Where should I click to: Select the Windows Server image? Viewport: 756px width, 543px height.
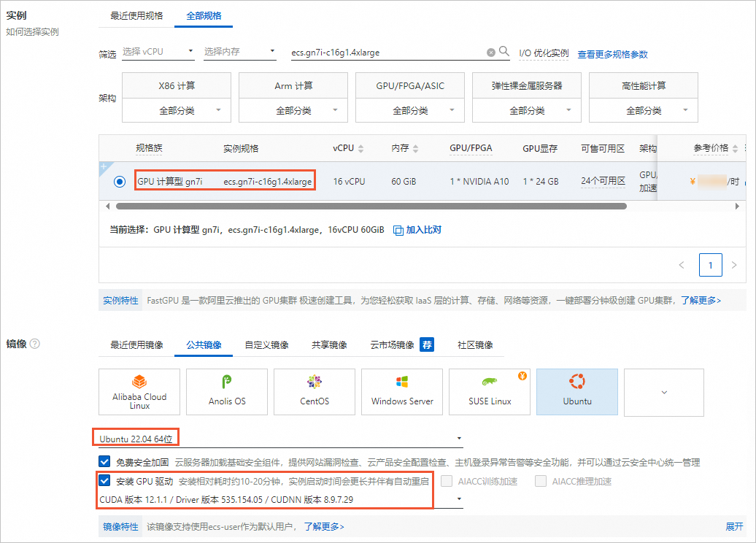tap(402, 392)
